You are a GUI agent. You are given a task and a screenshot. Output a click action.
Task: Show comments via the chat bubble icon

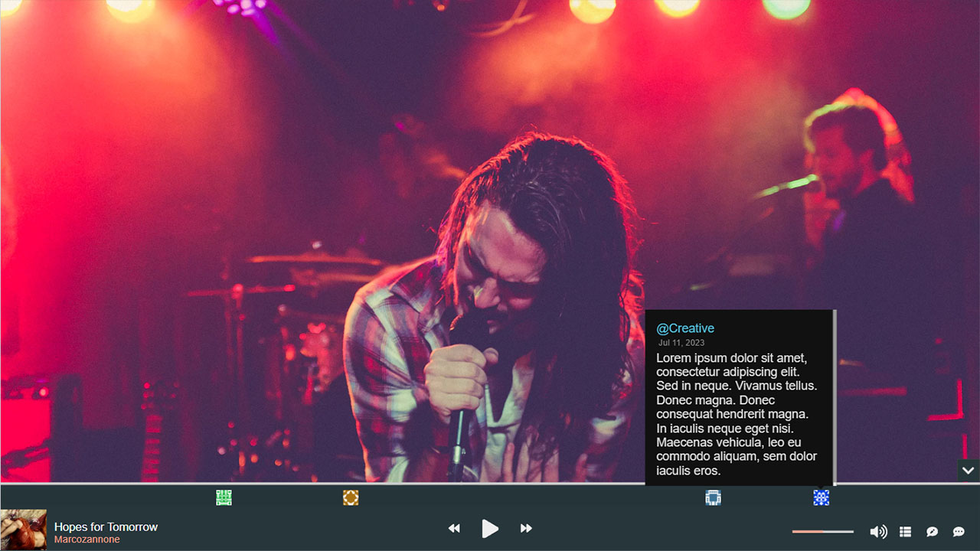click(x=957, y=531)
